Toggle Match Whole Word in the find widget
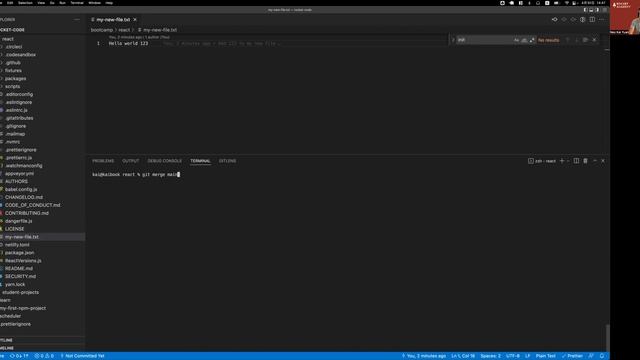The height and width of the screenshot is (360, 640). tap(524, 40)
